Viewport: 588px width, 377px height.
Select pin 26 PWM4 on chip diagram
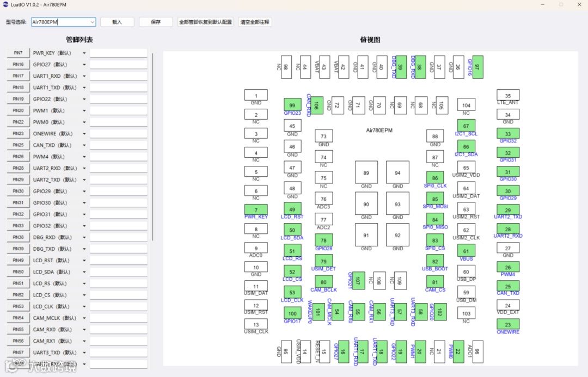[508, 267]
